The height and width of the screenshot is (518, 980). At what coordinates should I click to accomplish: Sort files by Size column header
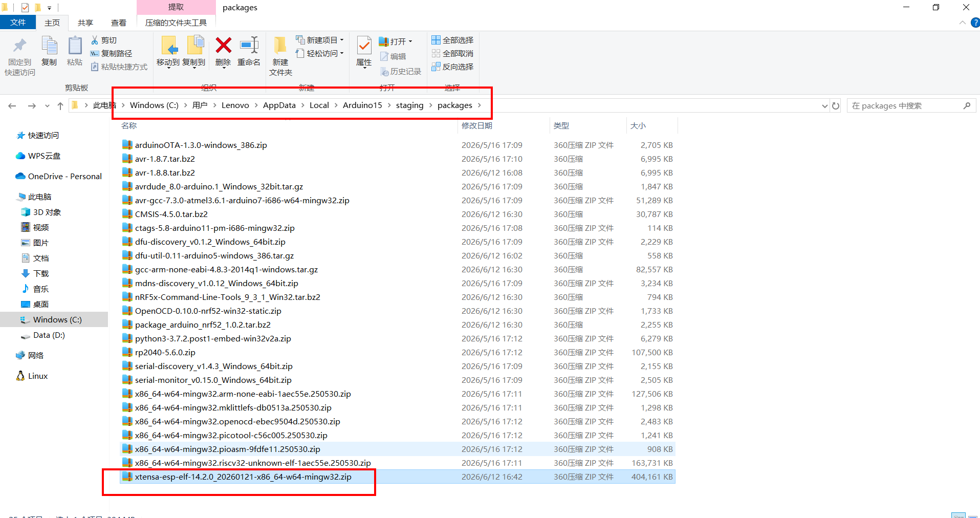(638, 125)
